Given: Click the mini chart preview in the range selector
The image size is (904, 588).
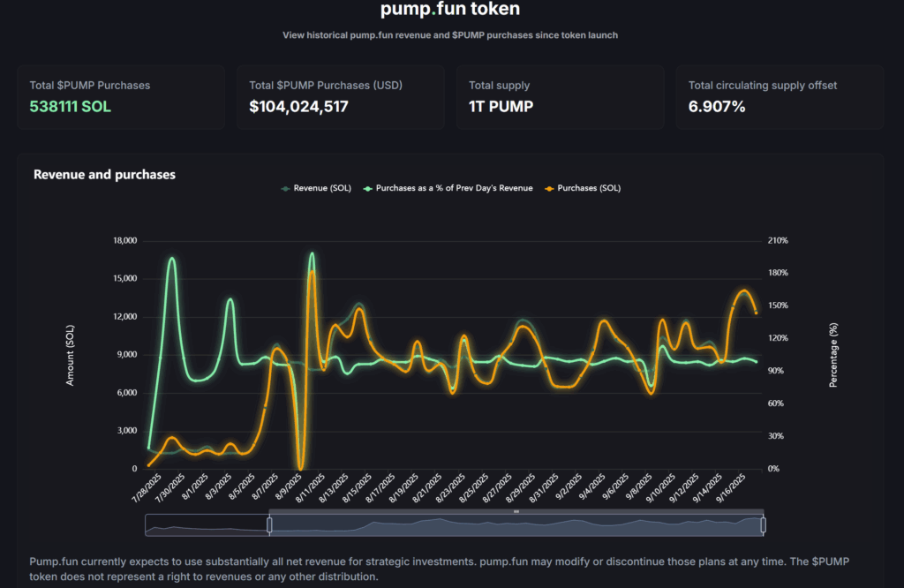Looking at the screenshot, I should tap(455, 525).
